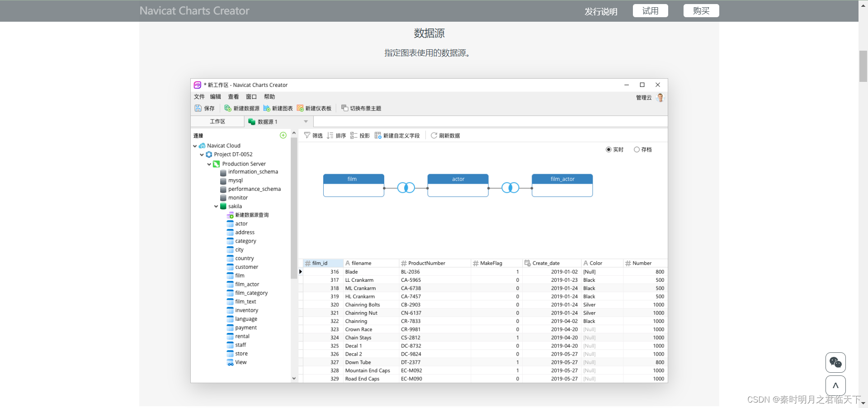Select the payment table in tree
The width and height of the screenshot is (868, 408).
click(x=246, y=327)
